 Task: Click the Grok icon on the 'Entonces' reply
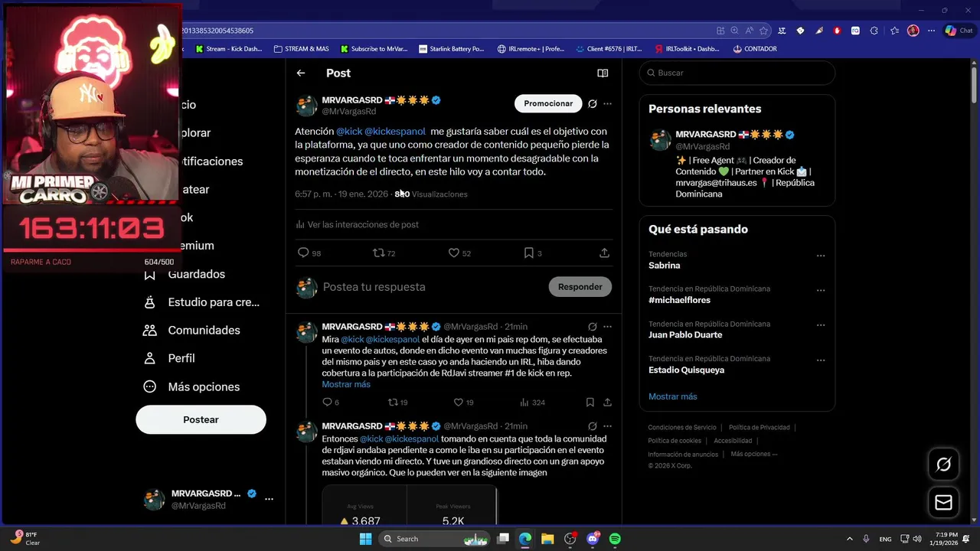coord(592,426)
